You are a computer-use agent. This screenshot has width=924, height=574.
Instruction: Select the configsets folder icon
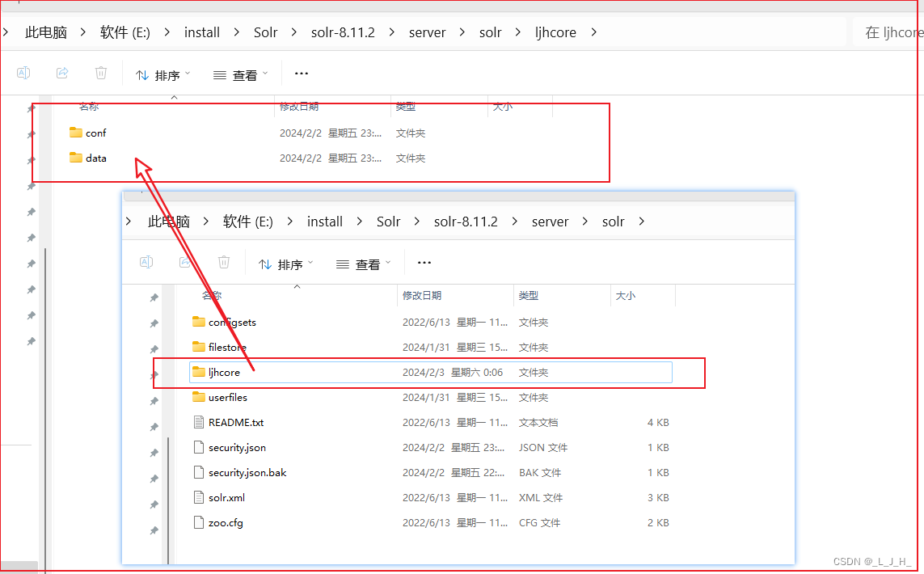coord(199,322)
